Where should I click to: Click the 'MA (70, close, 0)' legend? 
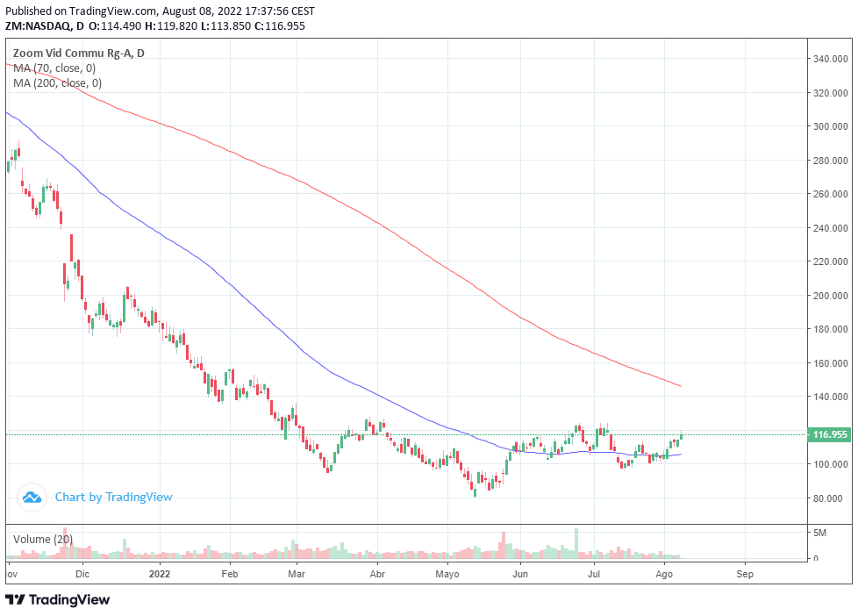[54, 68]
